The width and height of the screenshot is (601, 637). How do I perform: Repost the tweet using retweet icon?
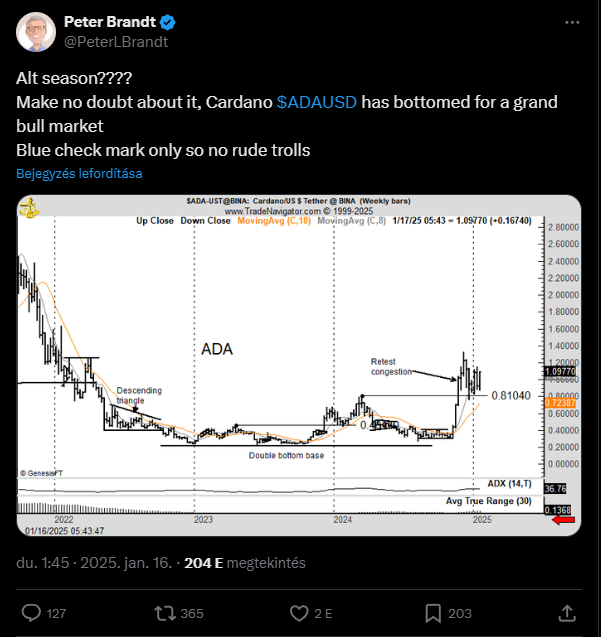tap(165, 613)
